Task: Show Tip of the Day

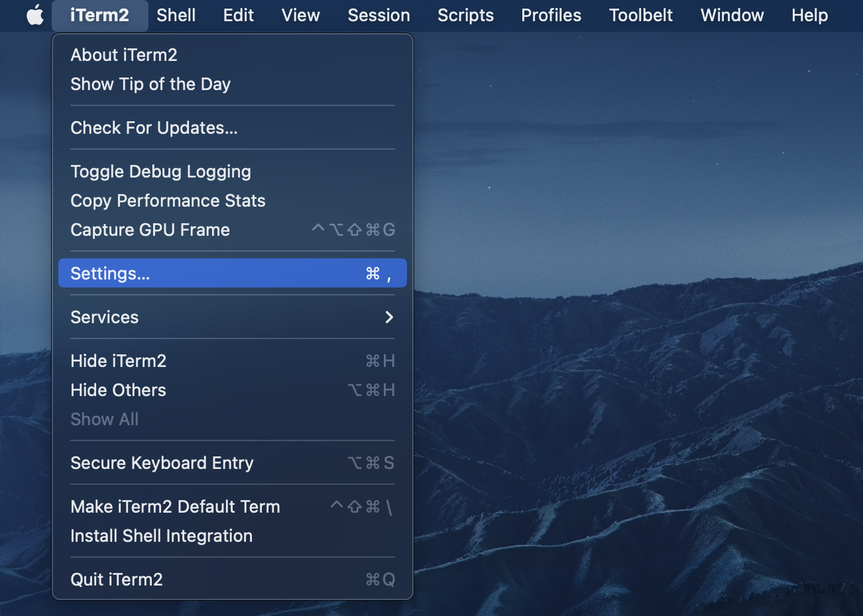Action: click(150, 84)
